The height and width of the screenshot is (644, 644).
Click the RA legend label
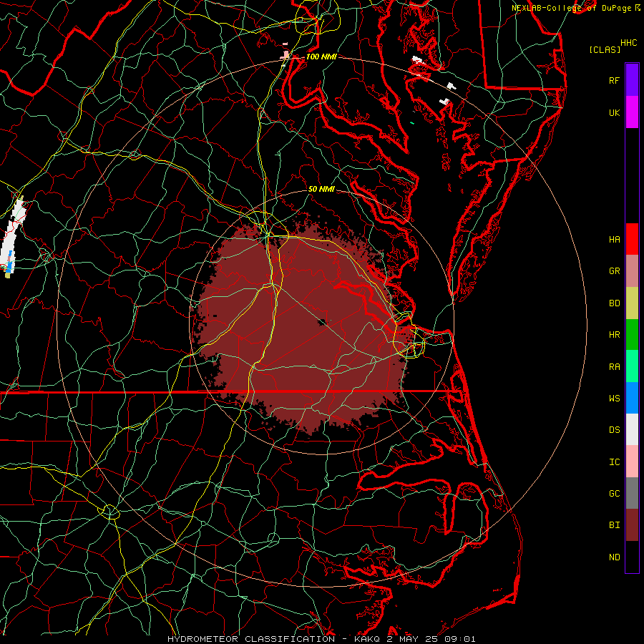click(614, 367)
